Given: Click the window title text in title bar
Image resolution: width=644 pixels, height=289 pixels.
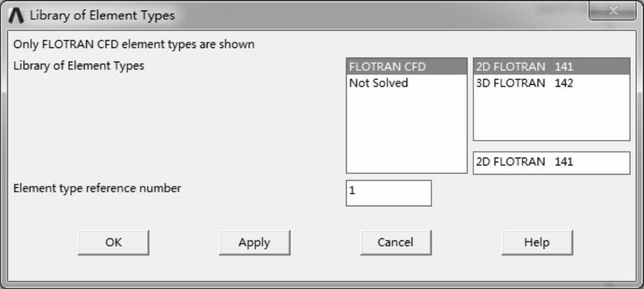Looking at the screenshot, I should [x=102, y=15].
